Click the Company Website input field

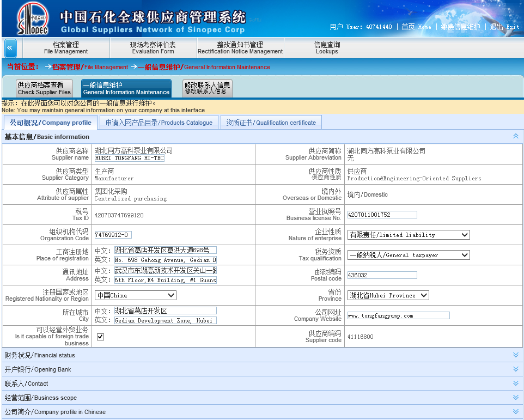[398, 315]
